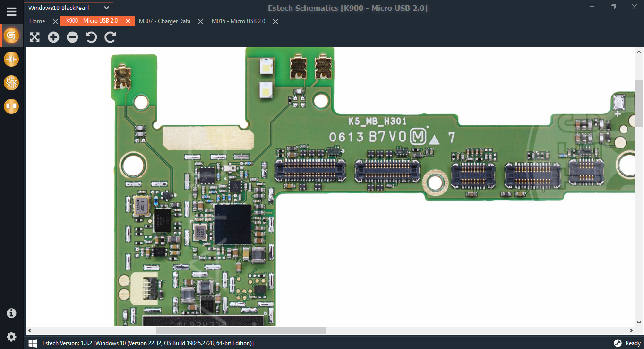This screenshot has width=644, height=349.
Task: Click the horizontal scrollbar thumb
Action: pyautogui.click(x=241, y=330)
